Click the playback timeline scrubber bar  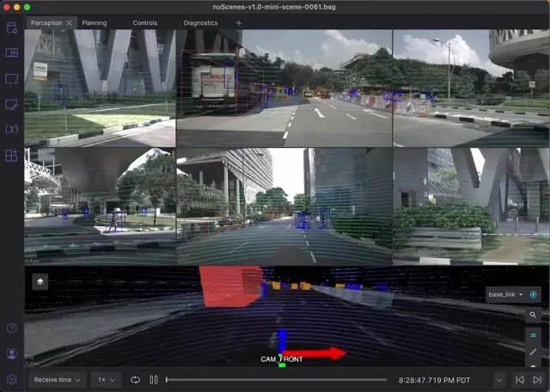pos(275,379)
